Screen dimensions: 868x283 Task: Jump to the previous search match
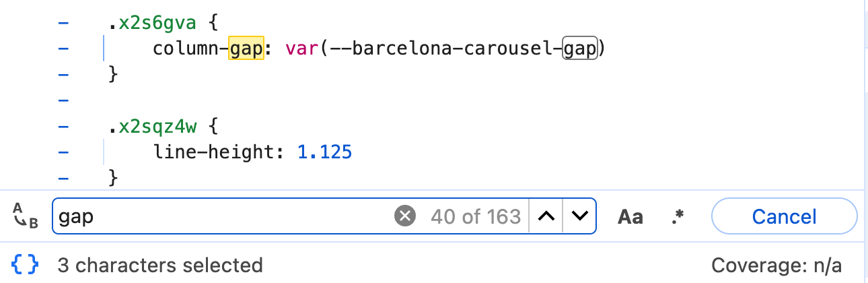tap(547, 216)
